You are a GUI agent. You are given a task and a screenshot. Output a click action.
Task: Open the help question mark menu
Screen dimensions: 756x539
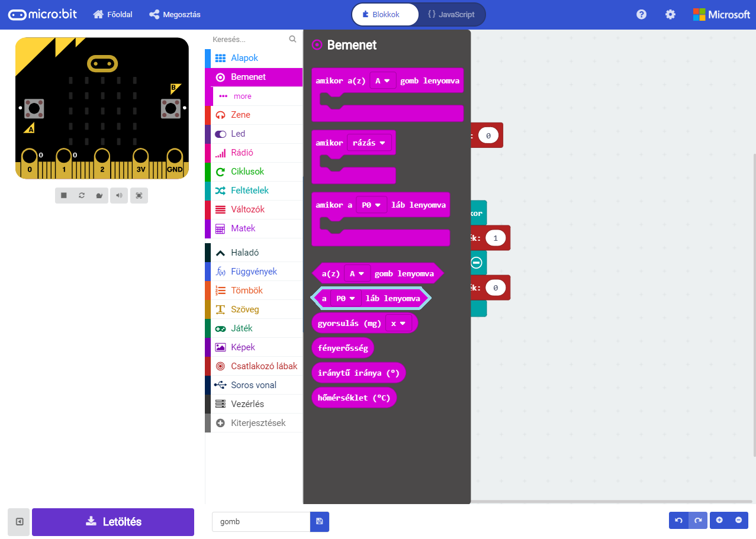pos(641,15)
